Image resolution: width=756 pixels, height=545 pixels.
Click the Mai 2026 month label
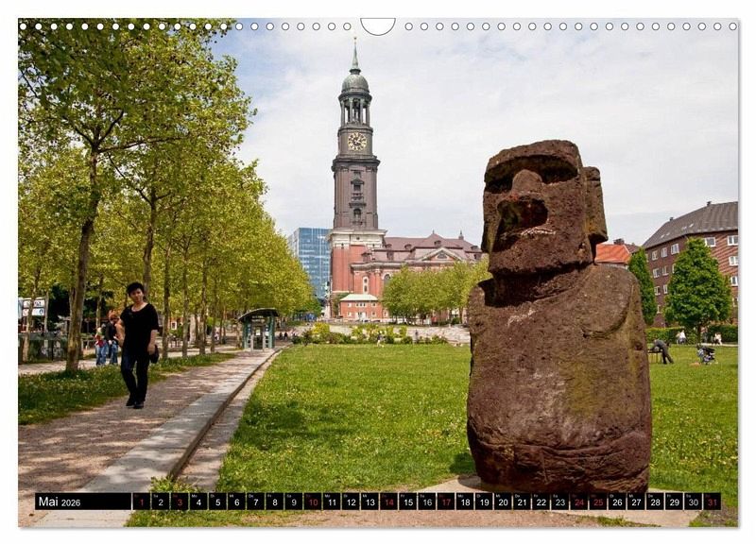click(x=59, y=502)
